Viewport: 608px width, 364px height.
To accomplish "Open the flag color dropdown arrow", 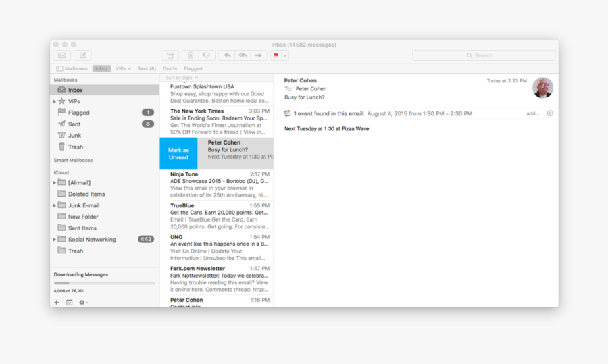I will 285,55.
